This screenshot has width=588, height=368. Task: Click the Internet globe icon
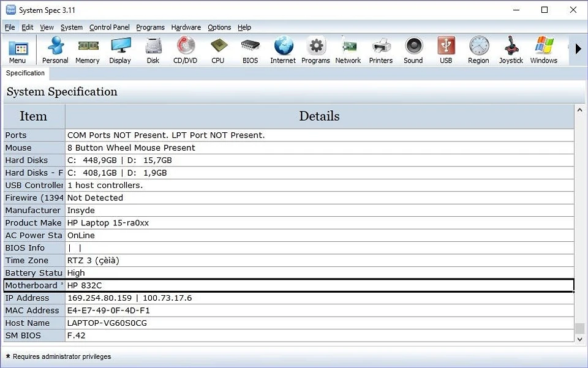[283, 50]
